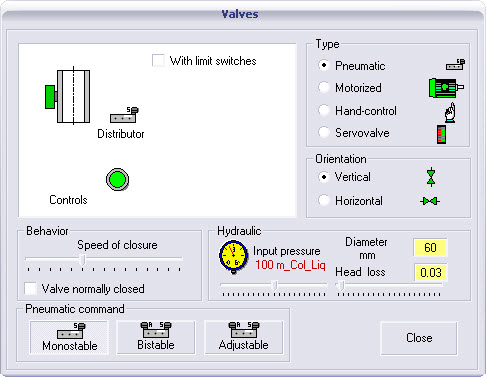Click the red servovalve icon
Image resolution: width=486 pixels, height=377 pixels.
441,134
